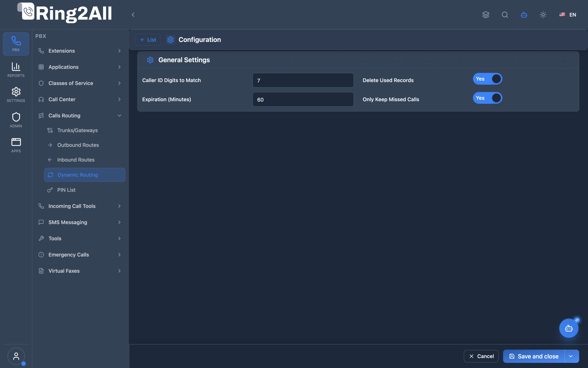Viewport: 588px width, 368px height.
Task: Open PIN List menu item
Action: tap(85, 190)
